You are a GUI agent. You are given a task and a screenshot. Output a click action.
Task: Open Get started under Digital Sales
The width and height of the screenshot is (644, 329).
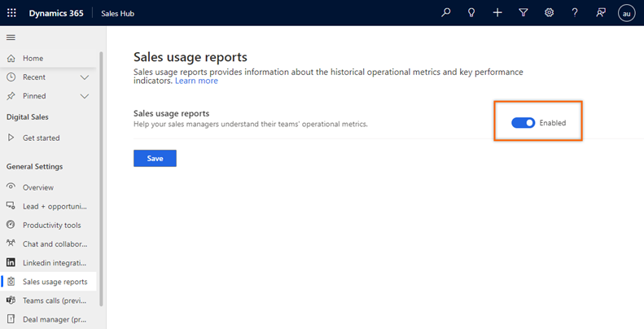coord(41,138)
